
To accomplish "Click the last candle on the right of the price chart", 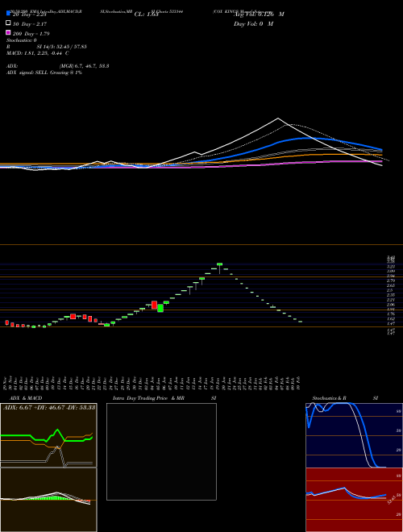I will [300, 322].
